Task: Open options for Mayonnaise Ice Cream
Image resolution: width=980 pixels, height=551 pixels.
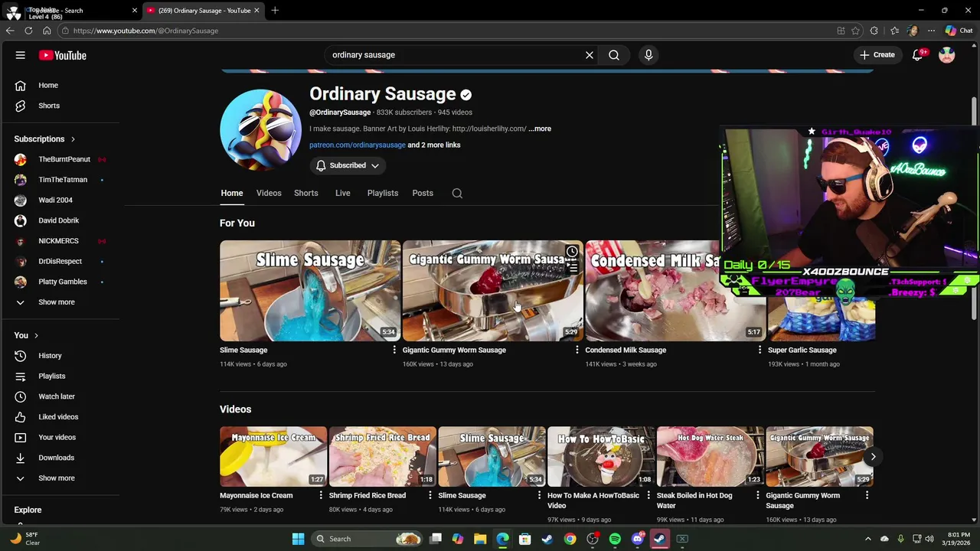Action: point(321,495)
